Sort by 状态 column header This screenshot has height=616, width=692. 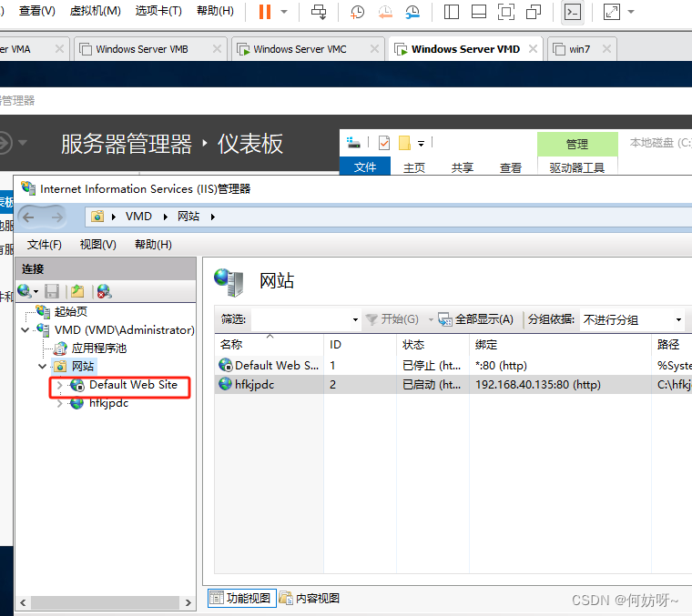pyautogui.click(x=432, y=344)
